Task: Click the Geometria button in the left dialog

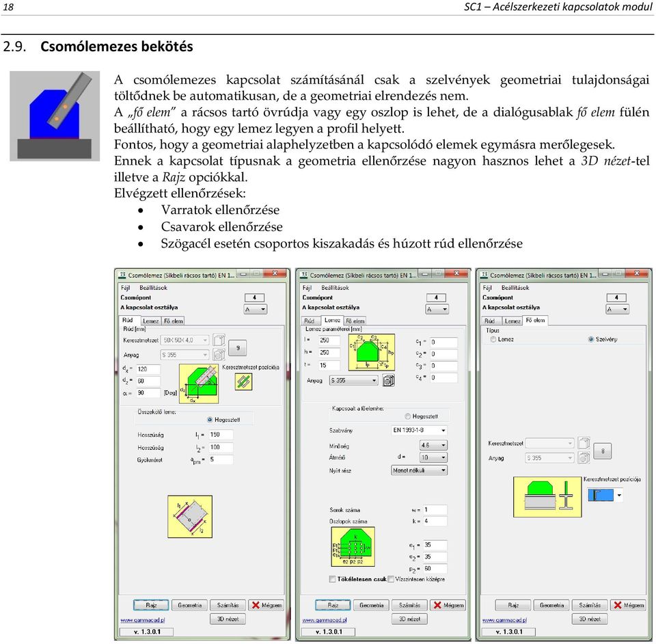Action: (x=189, y=605)
